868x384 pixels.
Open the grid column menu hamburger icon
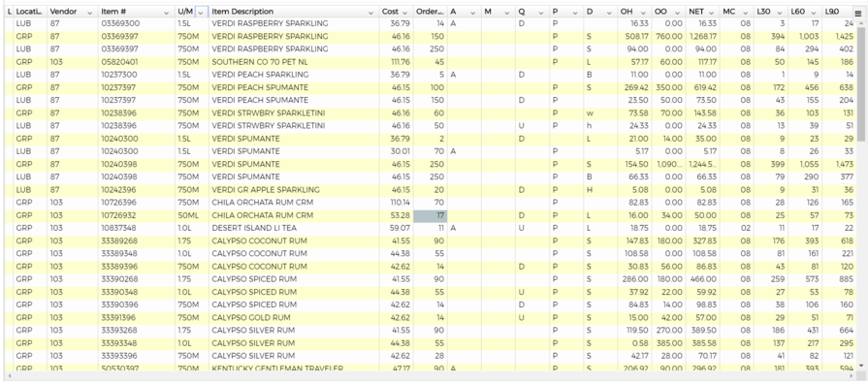pos(858,13)
